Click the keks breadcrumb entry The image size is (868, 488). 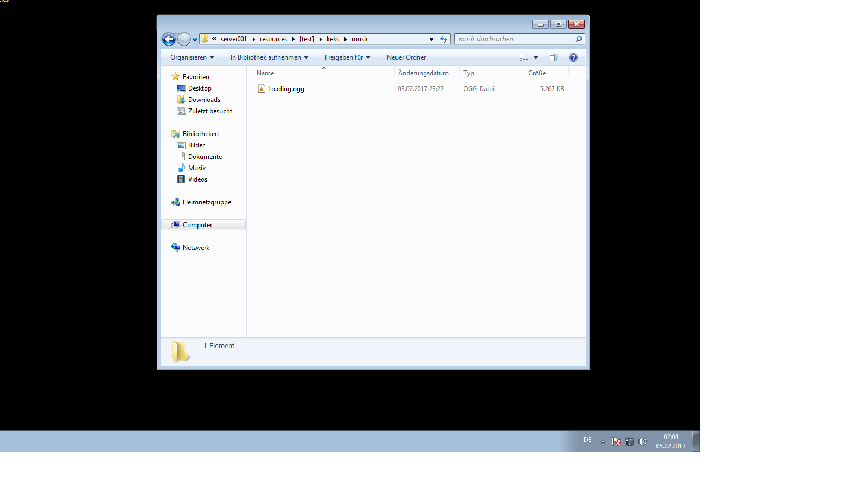coord(333,39)
